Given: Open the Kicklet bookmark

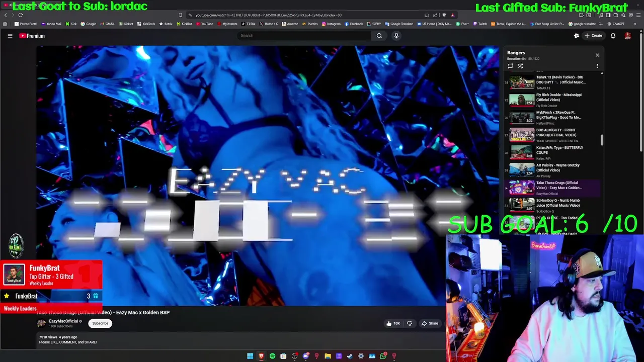Looking at the screenshot, I should [126, 24].
